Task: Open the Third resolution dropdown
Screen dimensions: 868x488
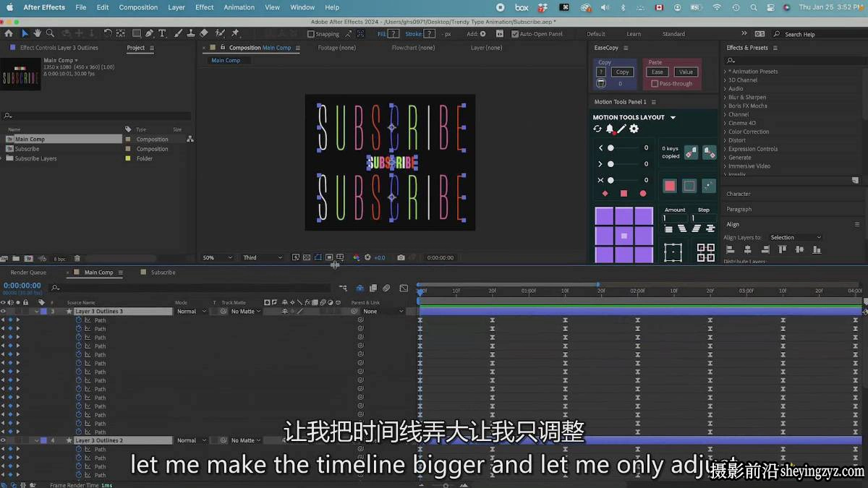Action: [x=263, y=257]
